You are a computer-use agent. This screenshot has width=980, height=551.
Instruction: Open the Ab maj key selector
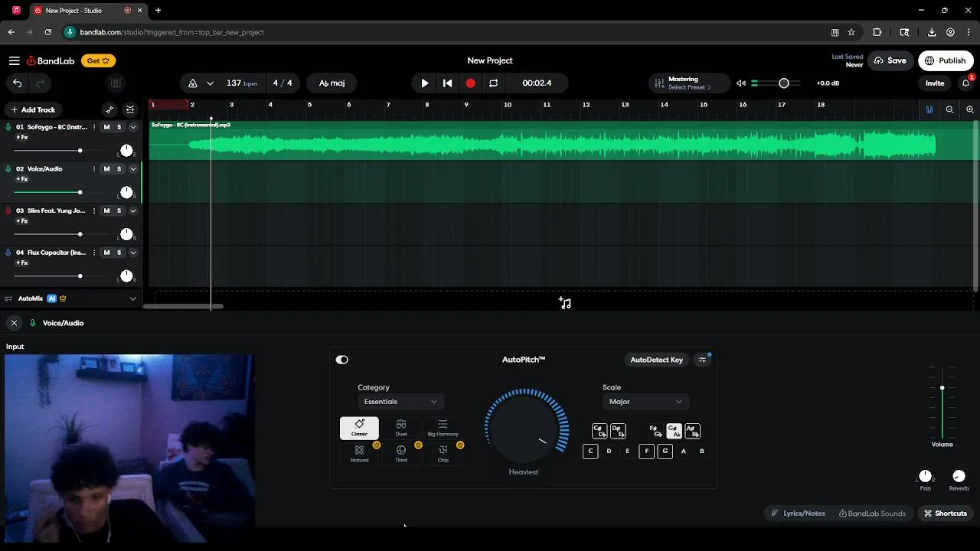(x=332, y=83)
